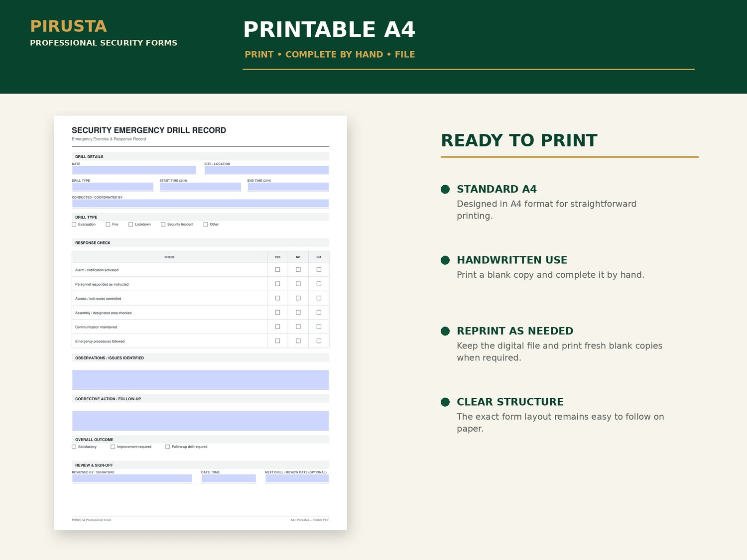The height and width of the screenshot is (560, 747).
Task: Click the Corrective Action / Follow-up text area
Action: [x=200, y=421]
